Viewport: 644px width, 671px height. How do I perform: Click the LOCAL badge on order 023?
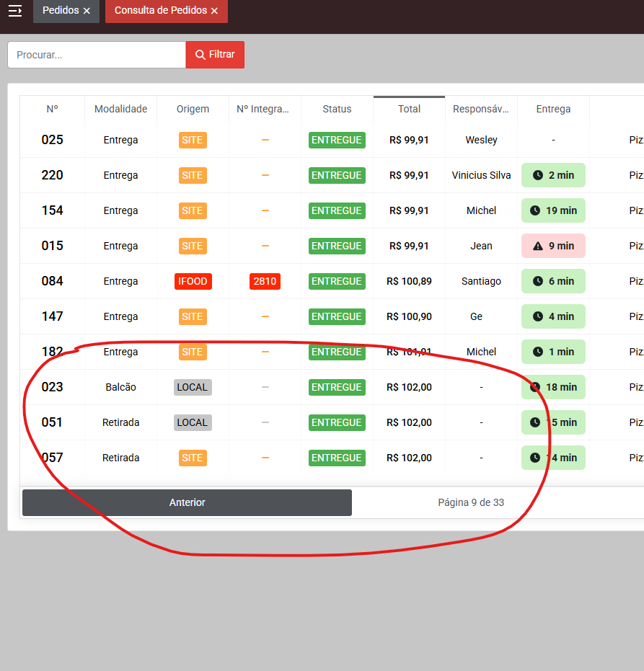tap(193, 387)
